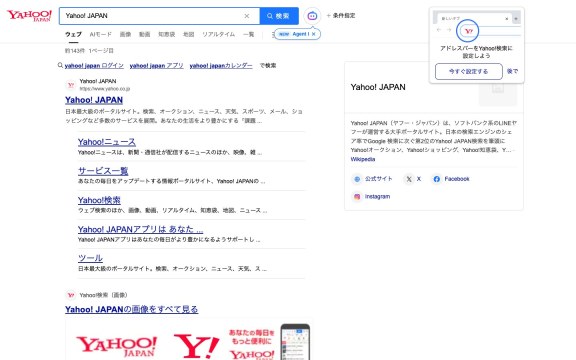Open the Instagram profile link text
The width and height of the screenshot is (576, 360).
377,197
